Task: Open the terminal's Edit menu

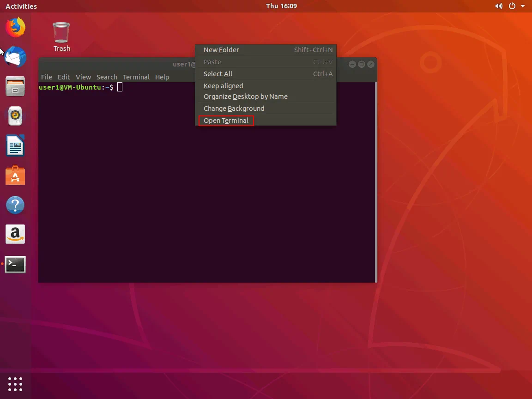Action: pyautogui.click(x=64, y=77)
